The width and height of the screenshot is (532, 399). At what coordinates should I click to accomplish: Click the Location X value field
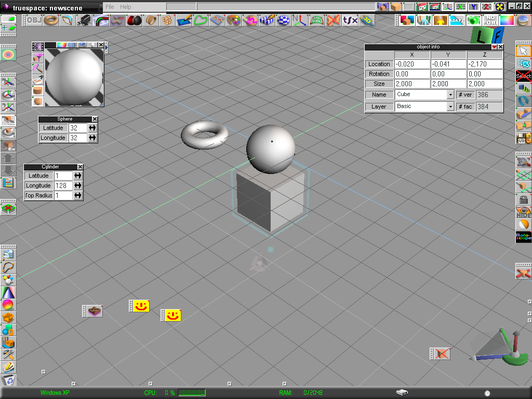[x=412, y=64]
